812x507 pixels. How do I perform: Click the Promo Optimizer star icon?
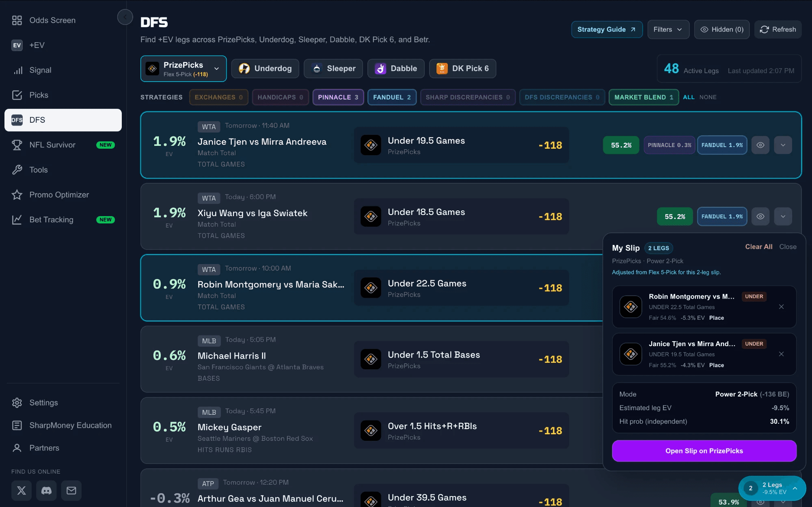17,195
